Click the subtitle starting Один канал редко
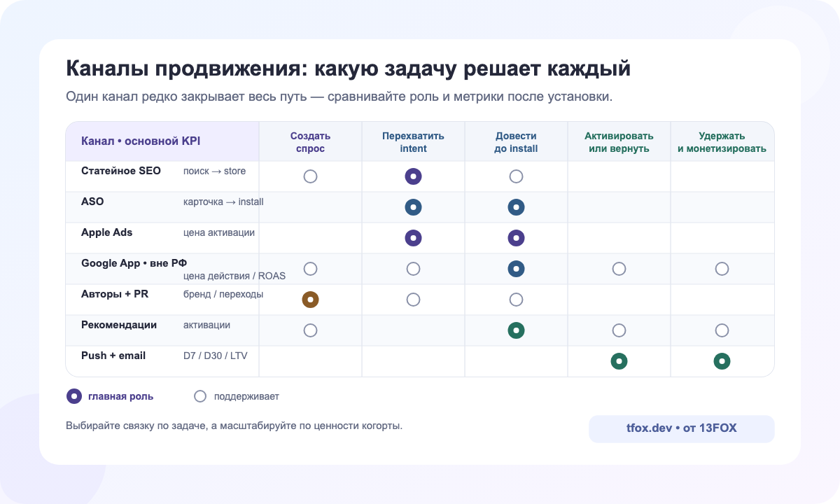 click(339, 96)
